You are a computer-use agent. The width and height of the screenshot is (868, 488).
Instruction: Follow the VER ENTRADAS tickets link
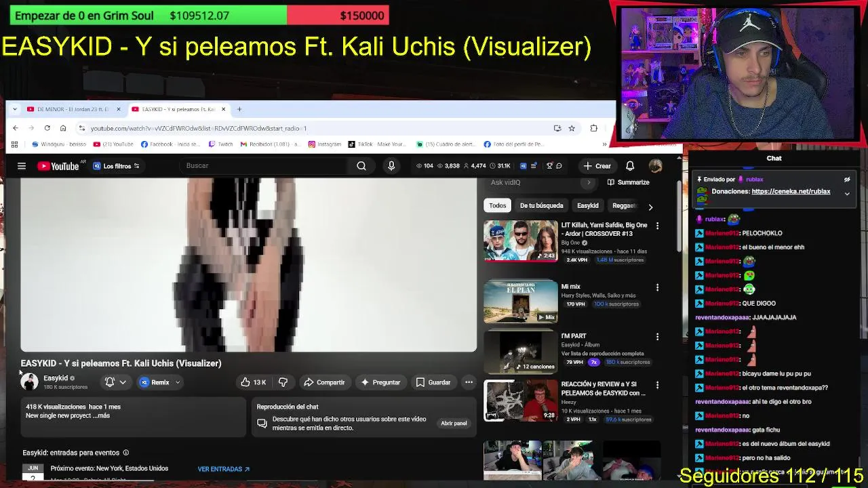click(224, 469)
